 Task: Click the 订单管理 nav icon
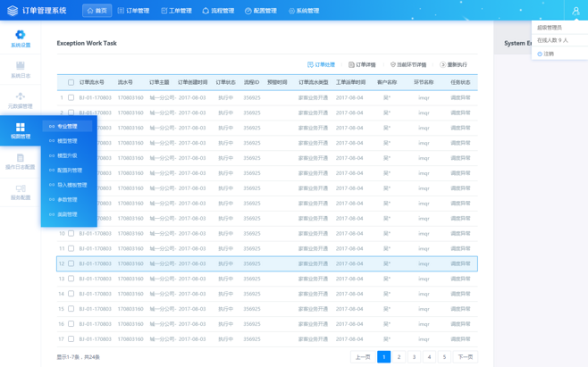(x=121, y=11)
